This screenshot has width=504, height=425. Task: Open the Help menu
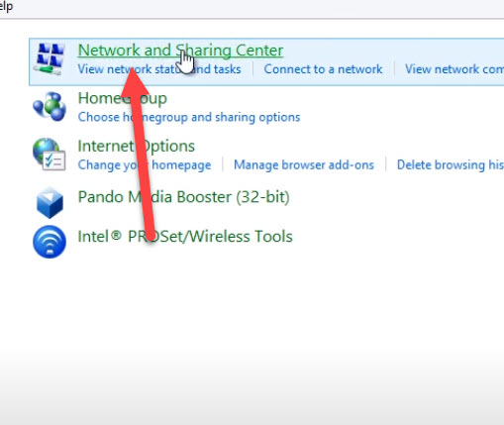pos(5,6)
